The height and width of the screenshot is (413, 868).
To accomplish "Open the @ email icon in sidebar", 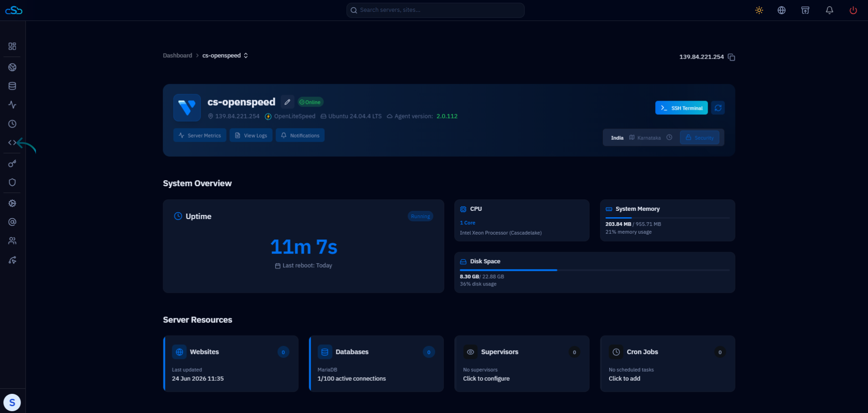I will coord(12,222).
